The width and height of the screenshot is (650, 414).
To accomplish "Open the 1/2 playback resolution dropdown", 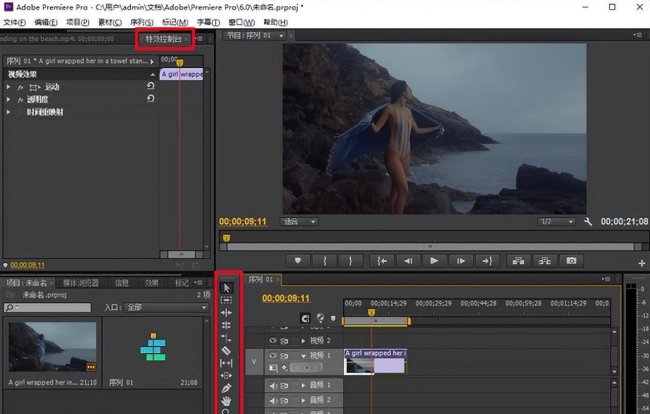I will pos(556,222).
